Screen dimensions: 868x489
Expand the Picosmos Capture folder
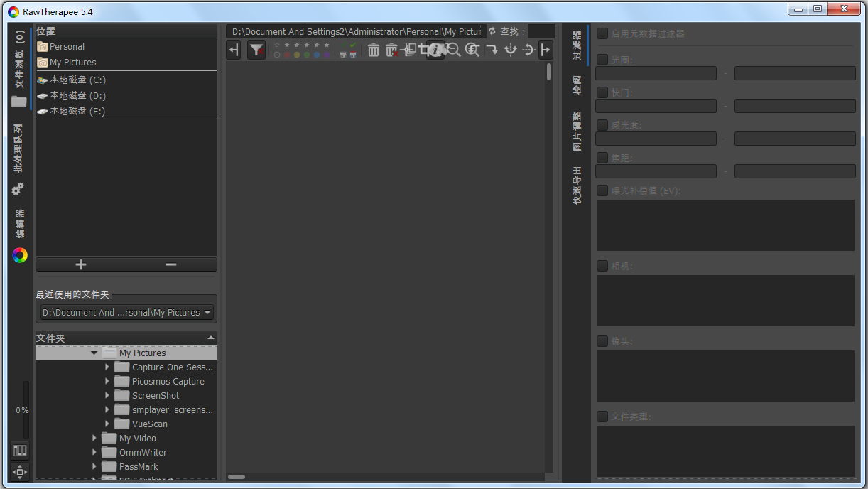tap(107, 382)
